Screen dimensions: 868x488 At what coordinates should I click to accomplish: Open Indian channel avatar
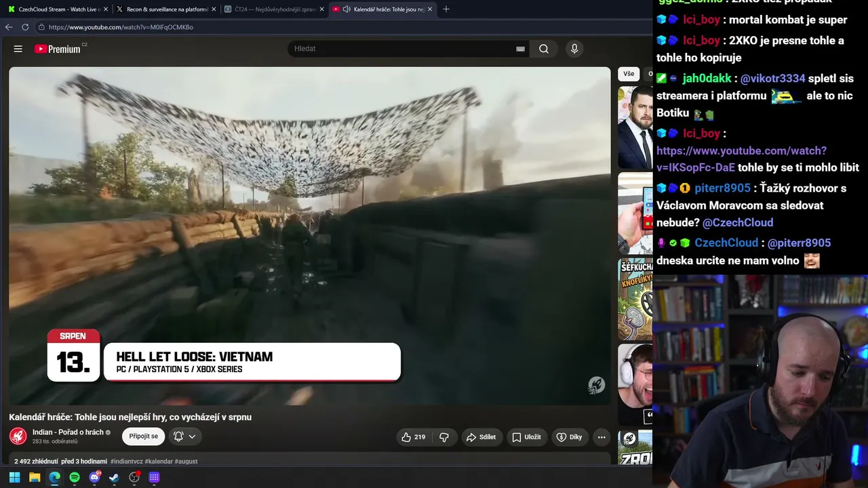[x=18, y=436]
